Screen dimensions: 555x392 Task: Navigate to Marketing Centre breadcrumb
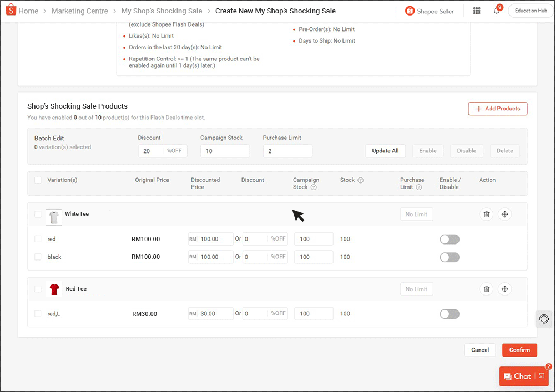[x=79, y=11]
